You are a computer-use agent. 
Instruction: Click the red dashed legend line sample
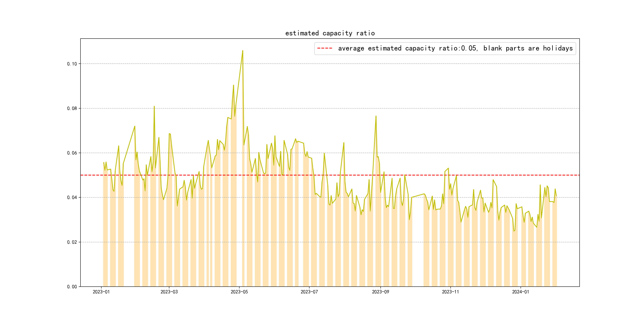[325, 48]
